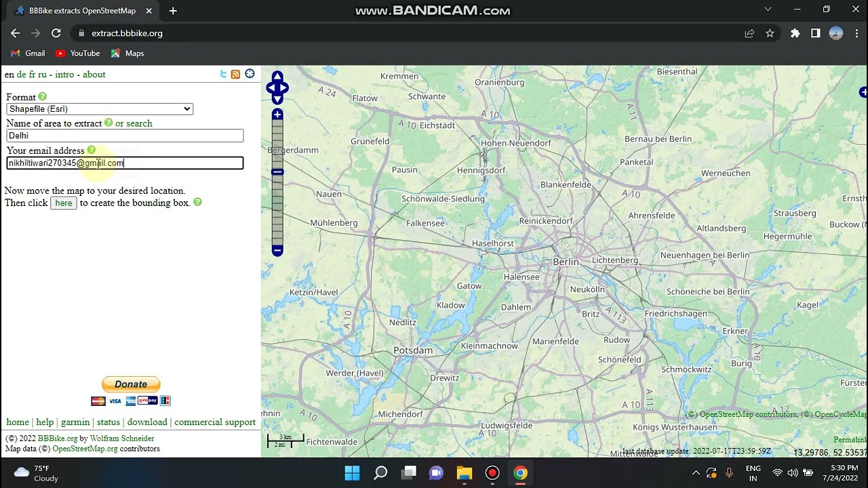Open a new browser tab
Image resolution: width=868 pixels, height=488 pixels.
click(173, 11)
